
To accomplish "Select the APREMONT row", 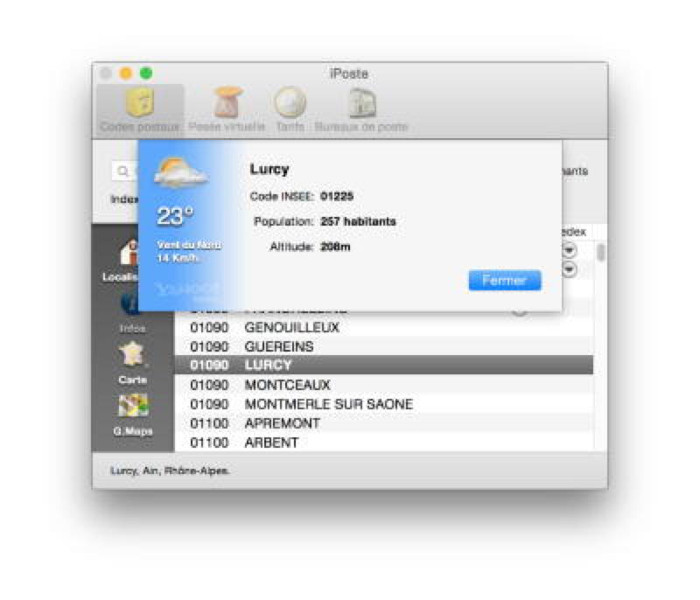I will [x=282, y=423].
